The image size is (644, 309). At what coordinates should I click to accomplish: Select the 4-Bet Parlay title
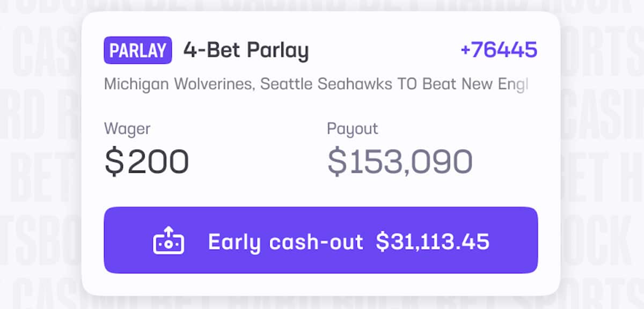(246, 50)
